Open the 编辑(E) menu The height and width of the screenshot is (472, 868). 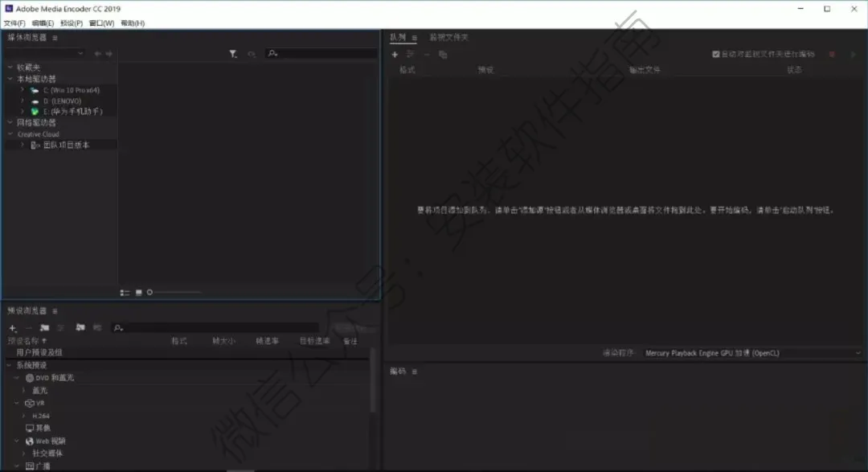click(43, 23)
